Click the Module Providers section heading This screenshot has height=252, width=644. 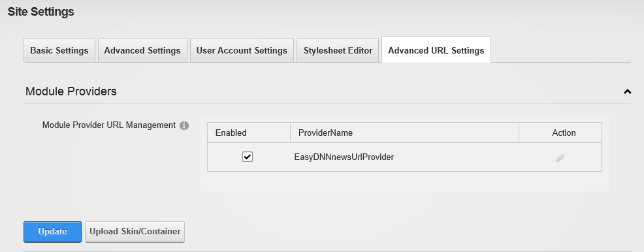(x=71, y=91)
